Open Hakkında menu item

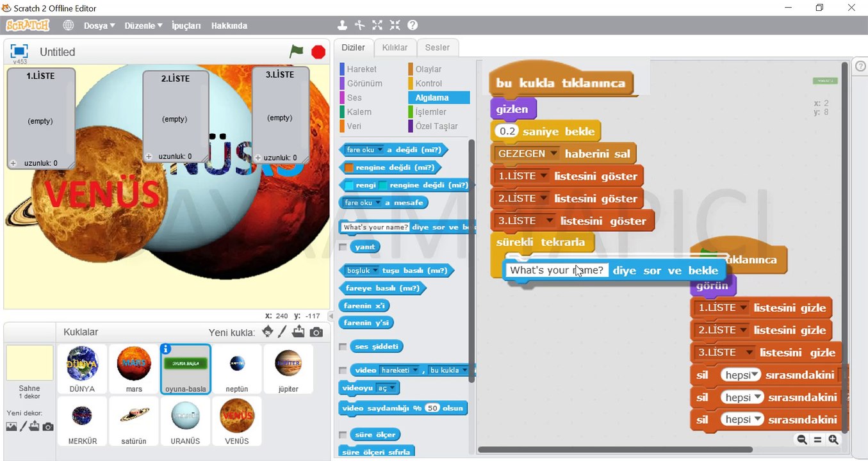click(229, 26)
